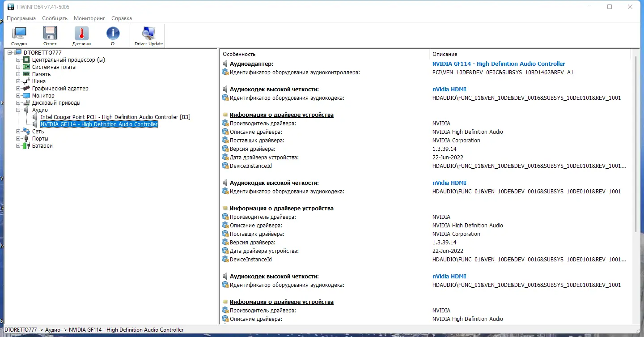Click the Память memory module icon
Viewport: 644px width, 337px height.
point(26,74)
